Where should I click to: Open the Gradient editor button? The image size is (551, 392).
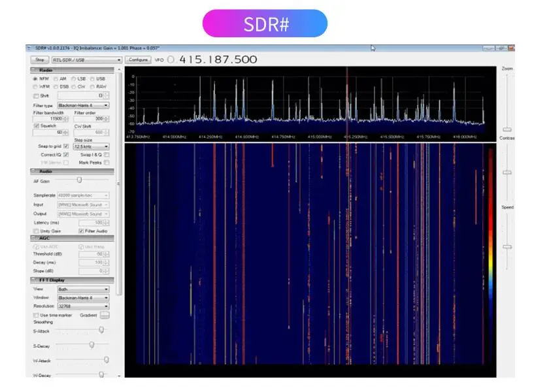pyautogui.click(x=104, y=315)
